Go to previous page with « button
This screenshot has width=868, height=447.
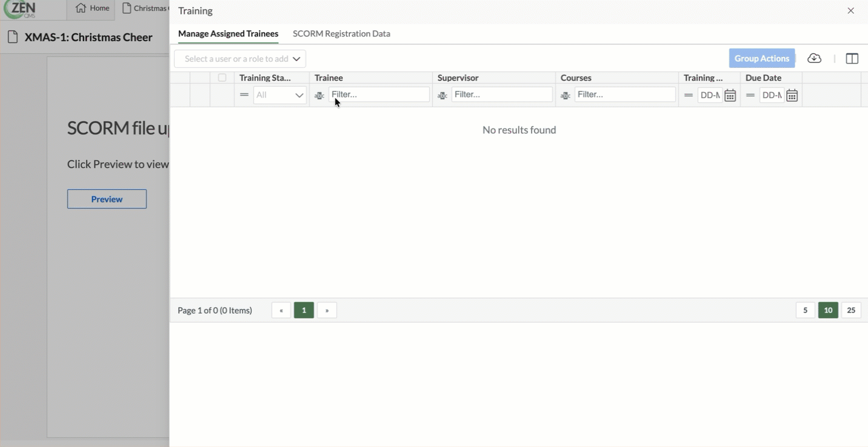pos(281,310)
